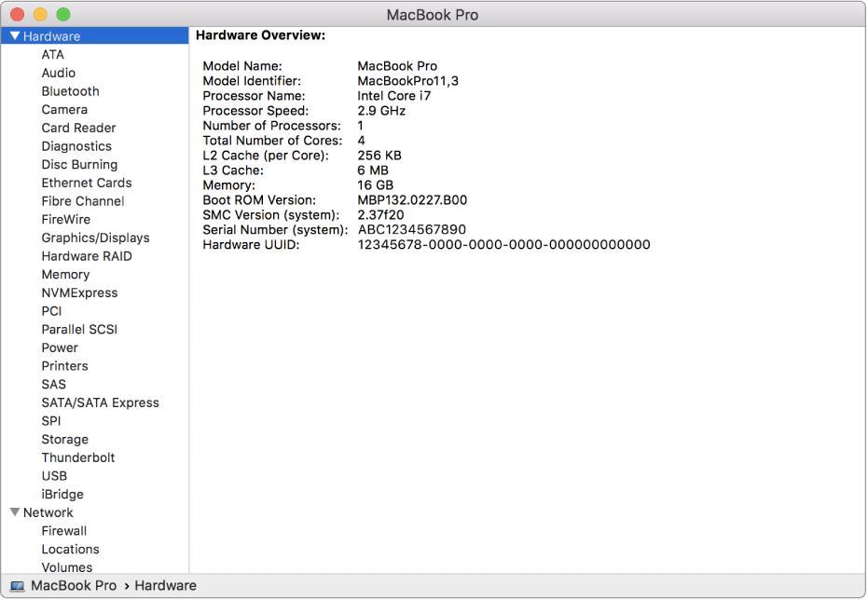868x600 pixels.
Task: Click the Processor Speed value 2.9 GHz
Action: (x=381, y=111)
